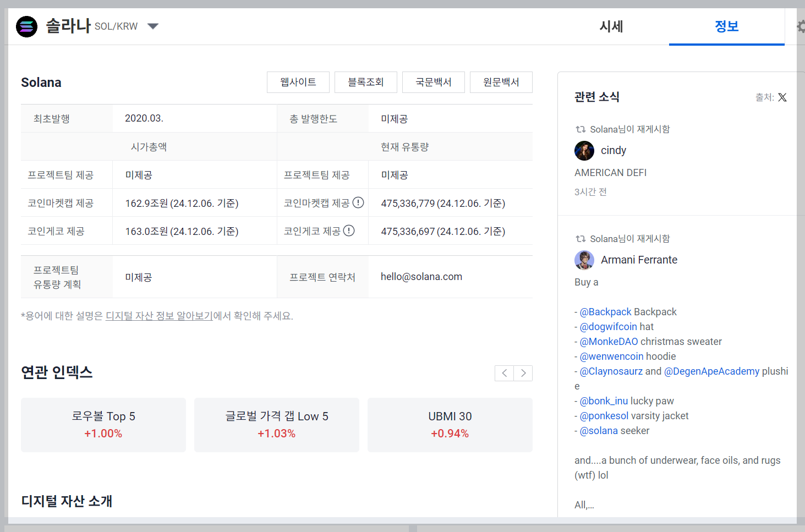Screen dimensions: 805x532
Task: Open the UBMI 30 index card
Action: tap(450, 425)
